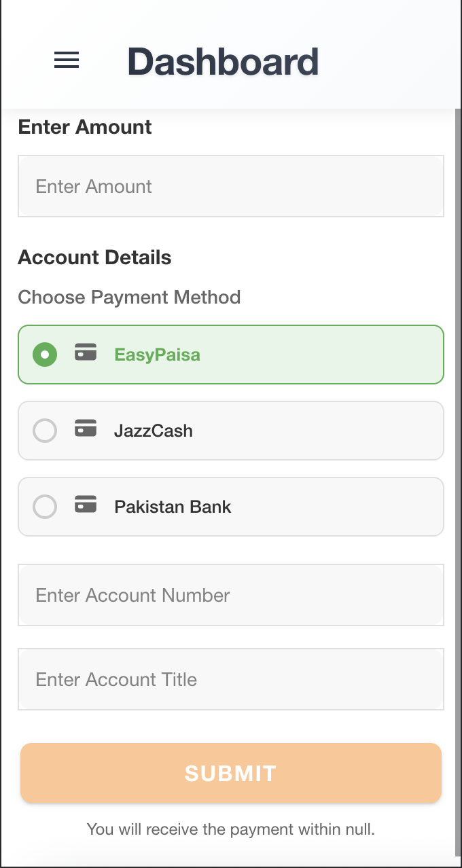Select the JazzCash radio button circle

point(46,431)
